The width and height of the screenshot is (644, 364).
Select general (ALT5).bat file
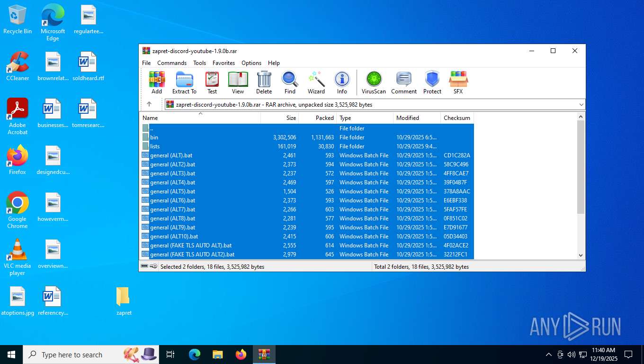[307, 191]
